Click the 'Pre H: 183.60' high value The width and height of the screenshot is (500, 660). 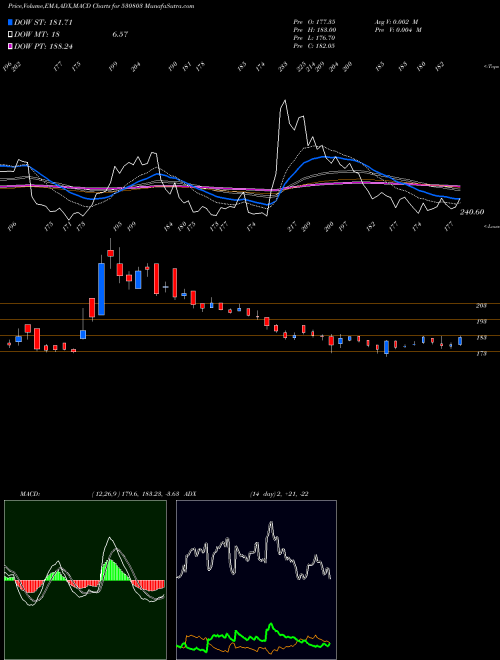[314, 30]
